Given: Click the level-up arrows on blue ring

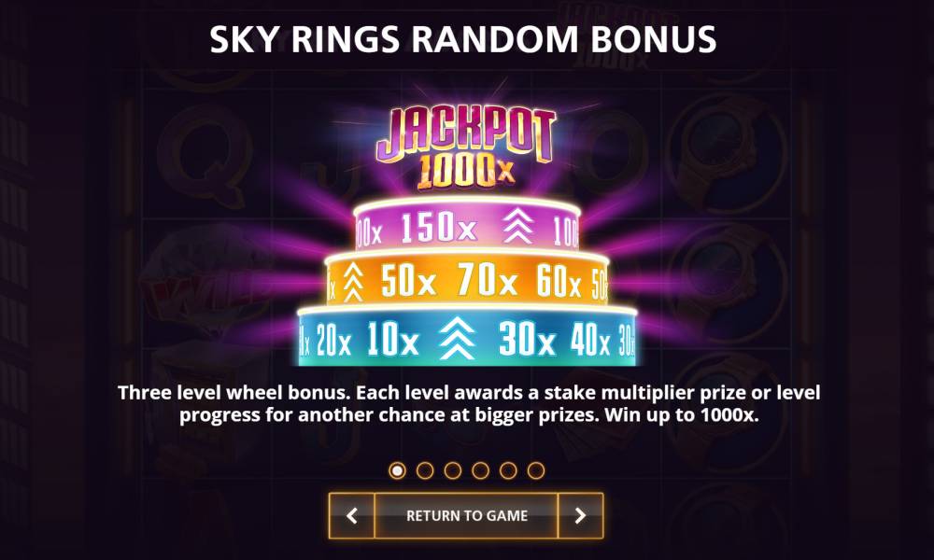Looking at the screenshot, I should (457, 338).
